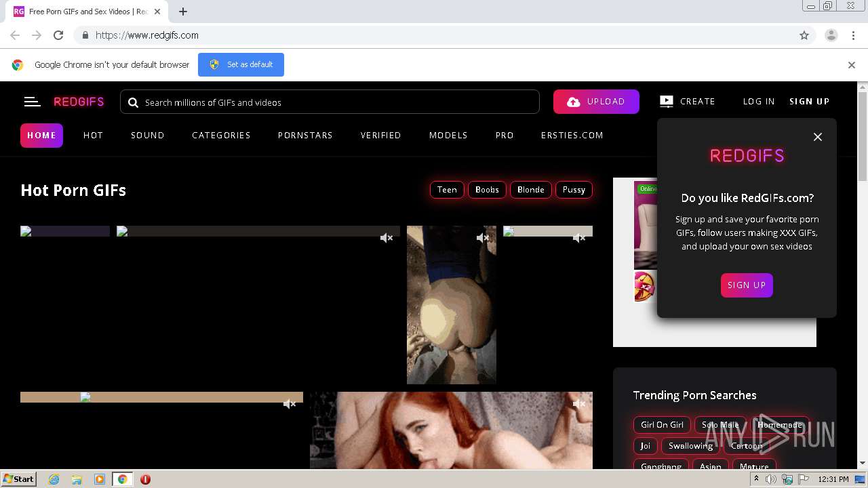Click the site logo in the header
This screenshot has height=488, width=868.
79,102
